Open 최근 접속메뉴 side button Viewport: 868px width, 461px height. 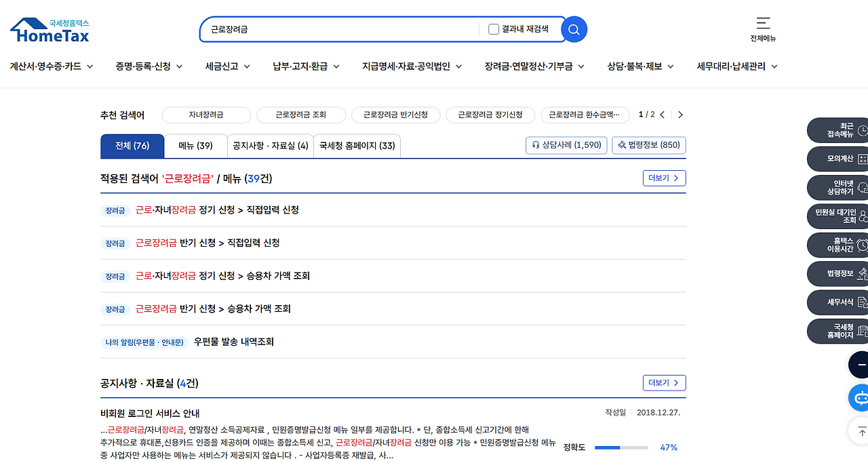(x=837, y=130)
